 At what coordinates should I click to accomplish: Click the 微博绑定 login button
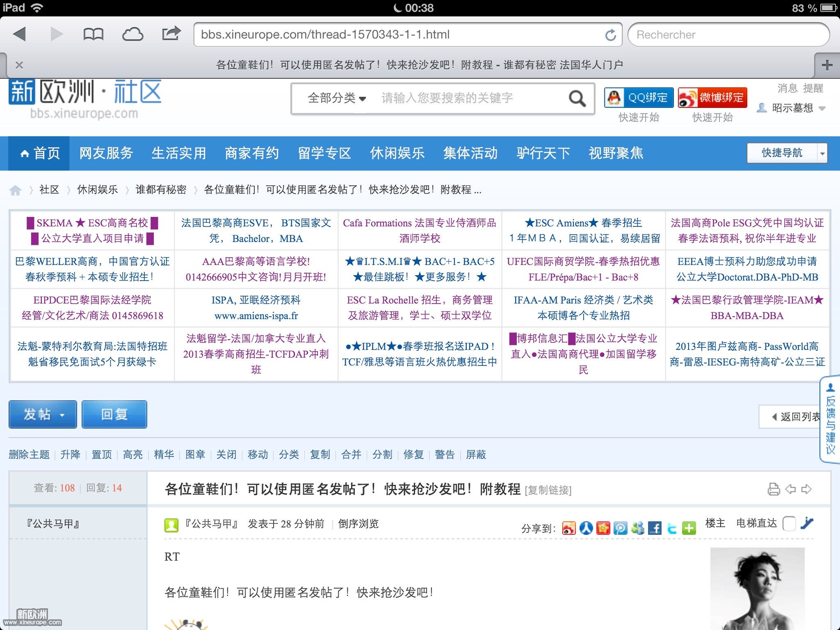tap(712, 98)
